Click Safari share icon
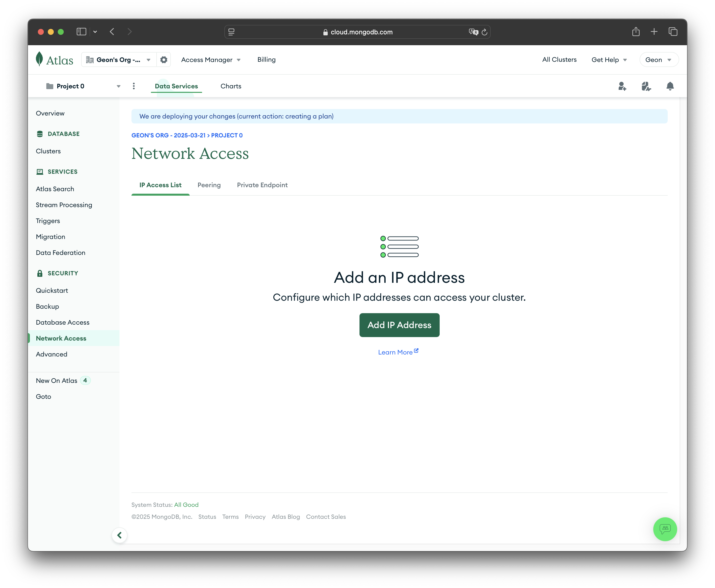 636,32
